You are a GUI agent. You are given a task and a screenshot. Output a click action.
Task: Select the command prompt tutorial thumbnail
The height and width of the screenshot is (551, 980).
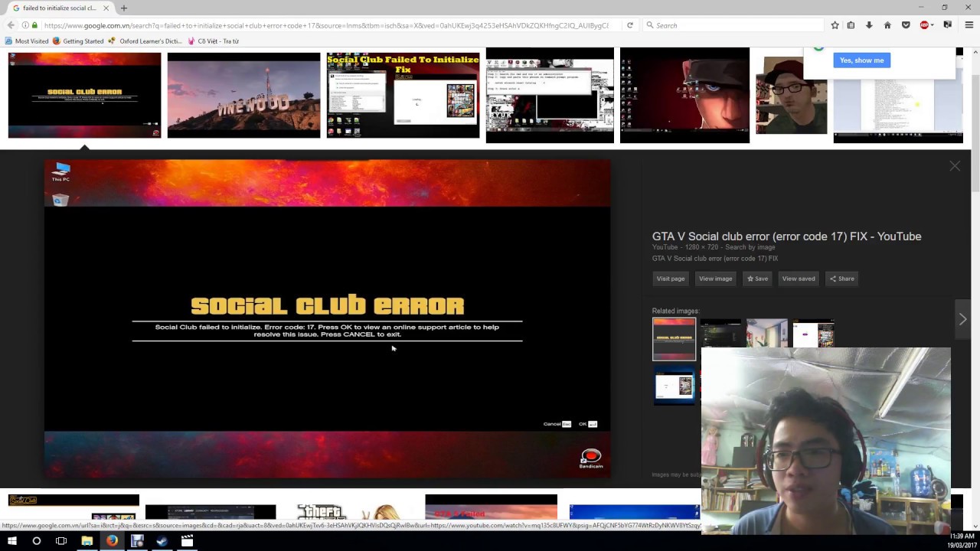[x=550, y=95]
